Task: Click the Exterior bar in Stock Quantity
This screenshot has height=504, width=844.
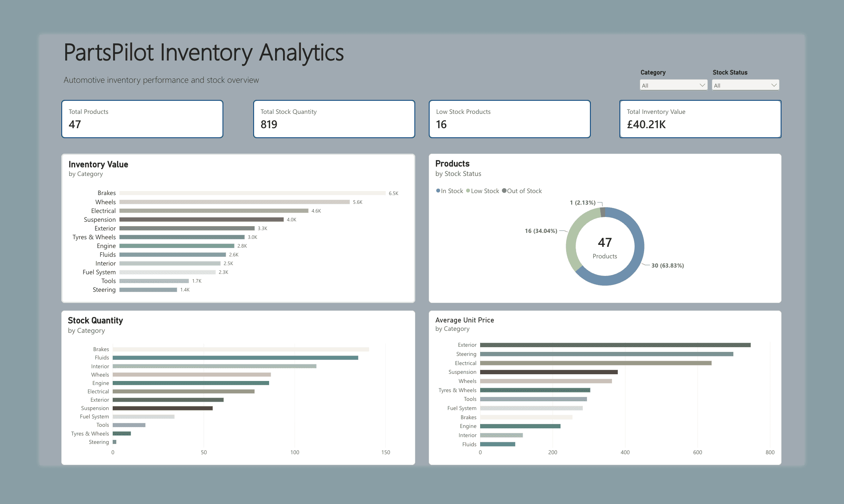Action: [x=168, y=400]
